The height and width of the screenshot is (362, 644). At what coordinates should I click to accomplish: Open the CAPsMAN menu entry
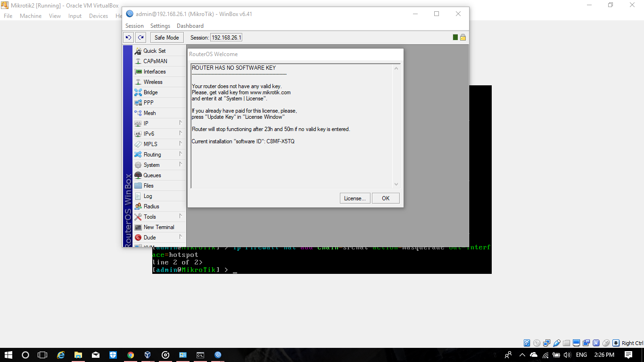[159, 61]
